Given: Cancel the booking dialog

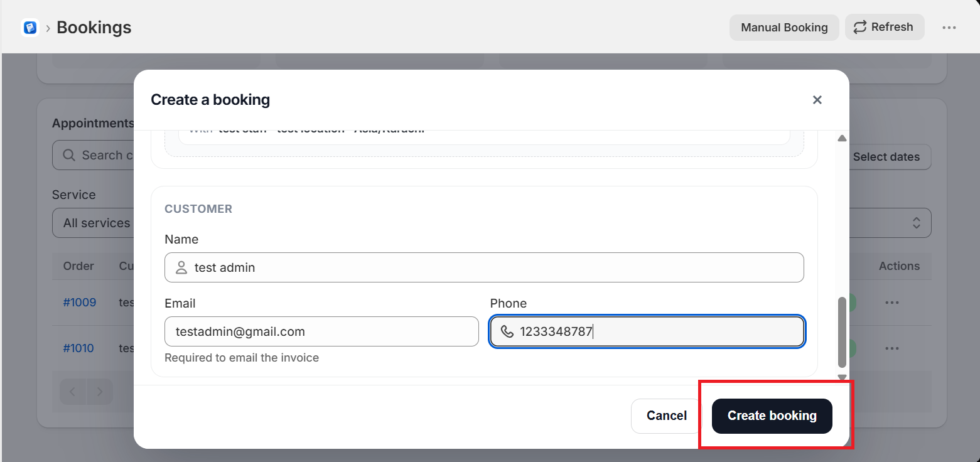Looking at the screenshot, I should tap(667, 416).
